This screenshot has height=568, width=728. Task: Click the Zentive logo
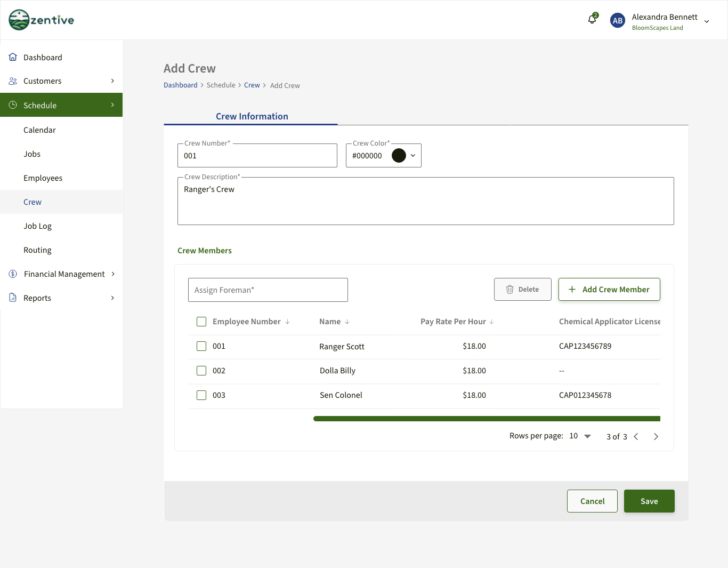[x=42, y=20]
